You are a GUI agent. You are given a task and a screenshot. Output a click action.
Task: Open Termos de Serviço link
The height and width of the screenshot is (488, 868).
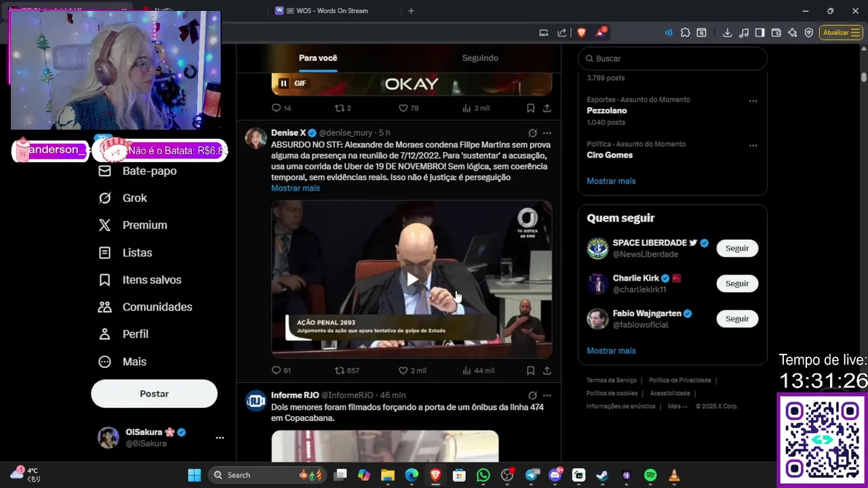tap(611, 380)
